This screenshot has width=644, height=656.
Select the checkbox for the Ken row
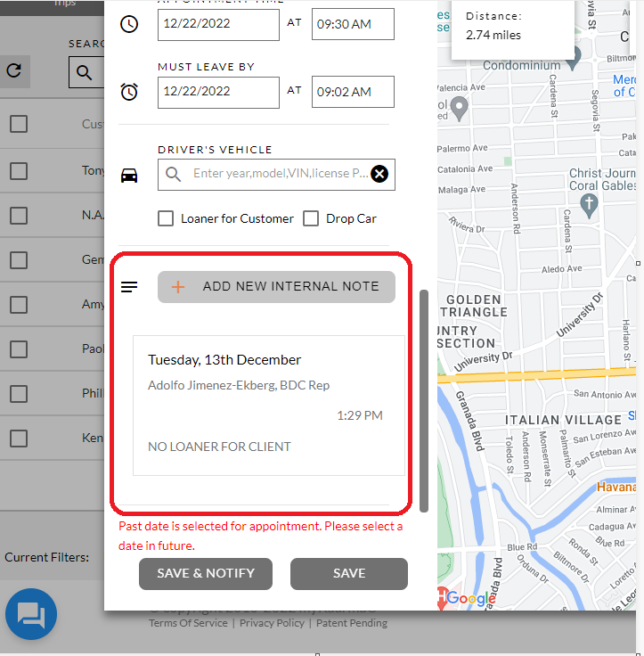tap(19, 439)
